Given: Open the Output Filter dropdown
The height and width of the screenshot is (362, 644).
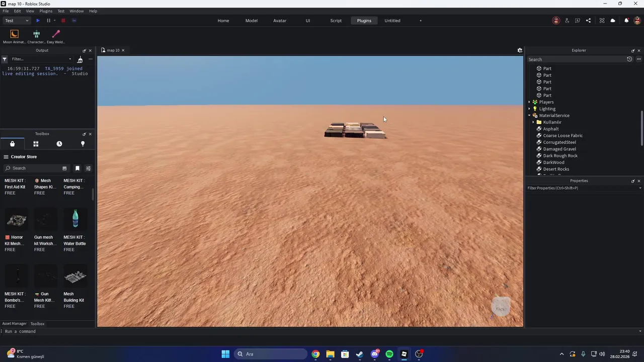Looking at the screenshot, I should pyautogui.click(x=42, y=59).
